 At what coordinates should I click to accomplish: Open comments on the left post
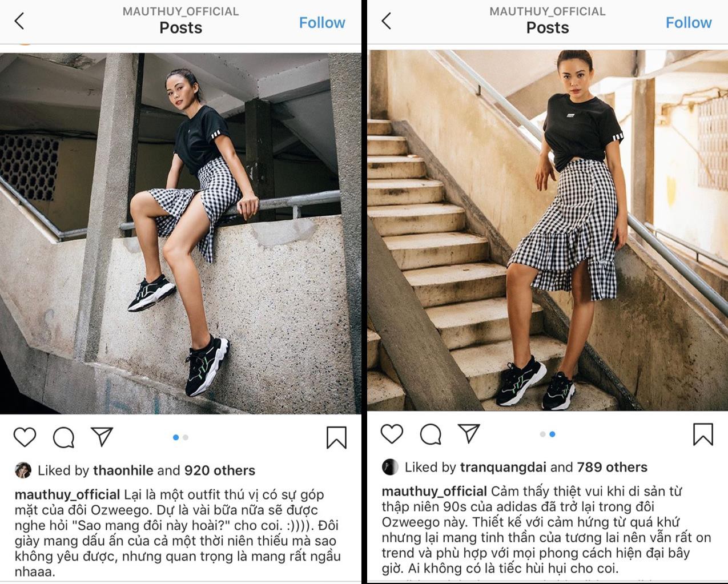point(63,437)
